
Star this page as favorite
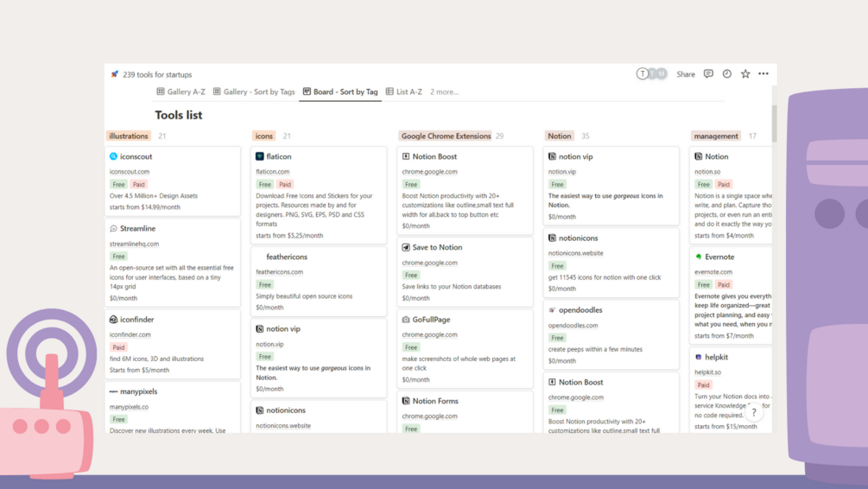[745, 73]
